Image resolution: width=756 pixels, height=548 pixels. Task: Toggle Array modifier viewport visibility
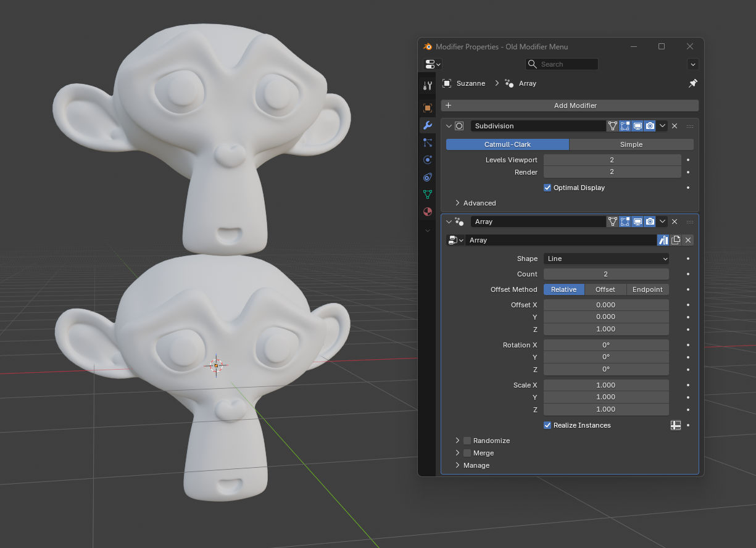coord(638,222)
